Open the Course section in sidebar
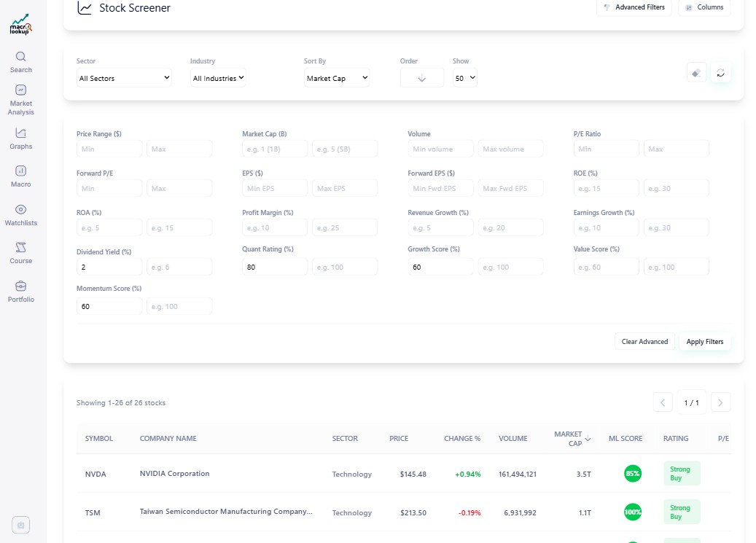The height and width of the screenshot is (543, 756). [x=20, y=253]
